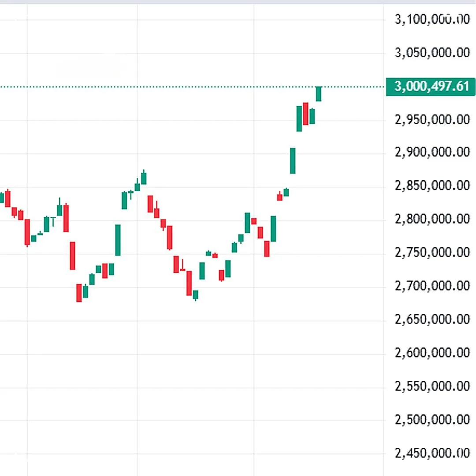Click the 2,800,000.00 price axis label
The height and width of the screenshot is (476, 476).
pyautogui.click(x=432, y=219)
